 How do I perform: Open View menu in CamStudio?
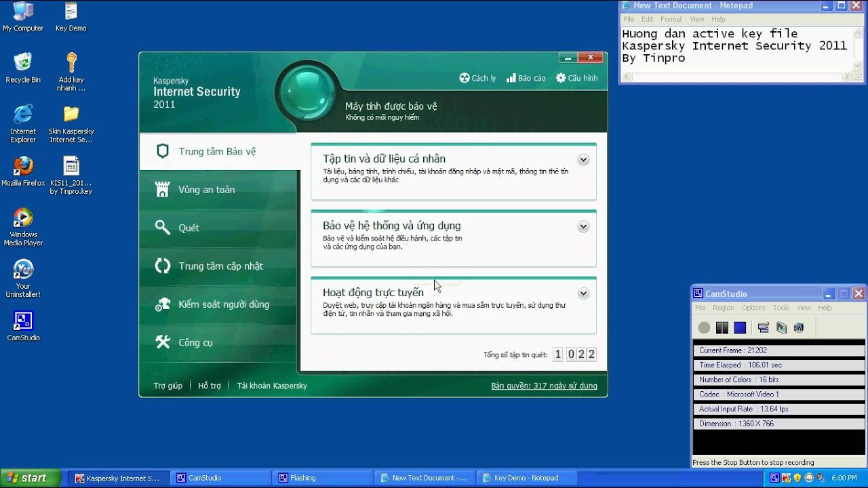tap(804, 308)
